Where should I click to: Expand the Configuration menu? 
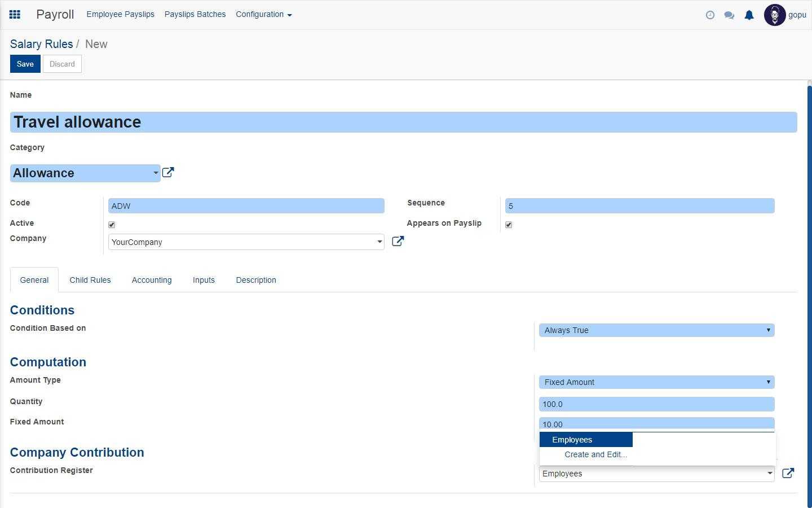point(263,15)
